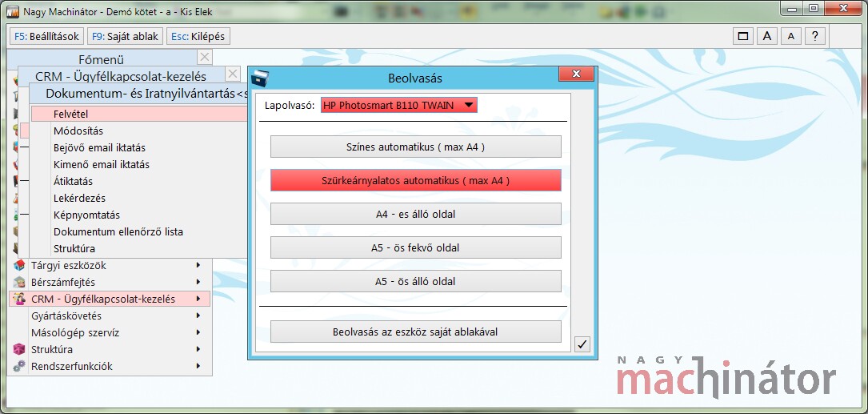Increase font size with large A
868x414 pixels.
pyautogui.click(x=767, y=37)
